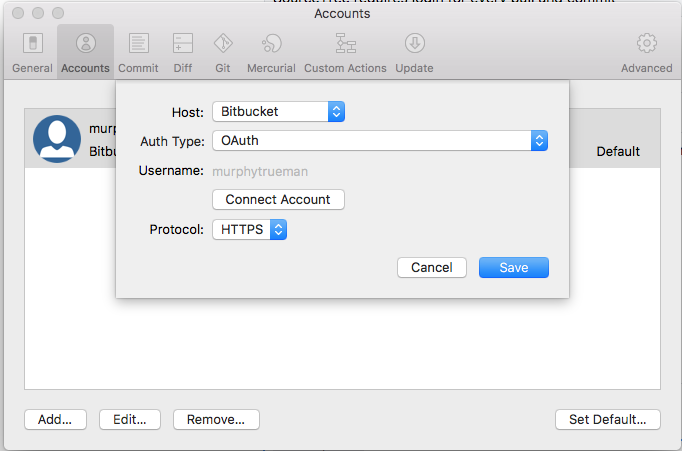682x451 pixels.
Task: Select the account avatar in the list
Action: (x=57, y=139)
